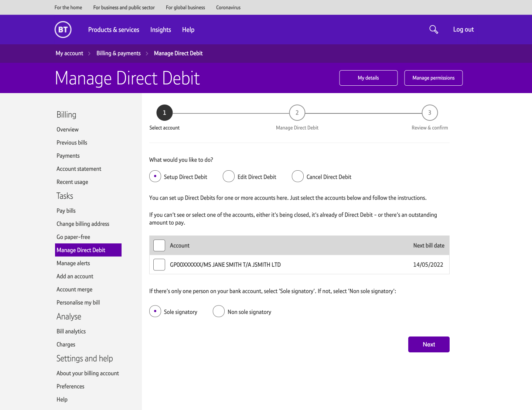Select the Setup Direct Debit radio button
This screenshot has height=410, width=532.
click(x=155, y=177)
